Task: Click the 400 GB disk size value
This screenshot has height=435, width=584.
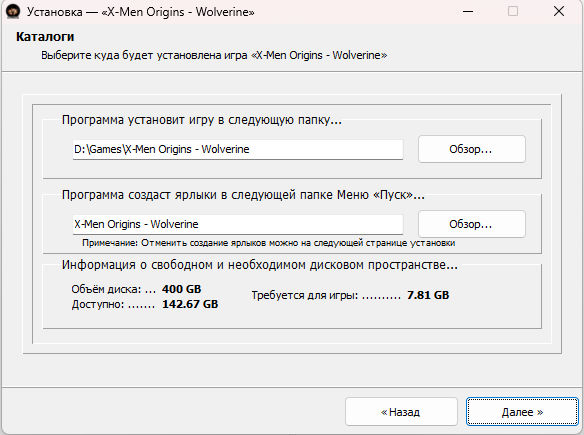Action: click(x=182, y=289)
